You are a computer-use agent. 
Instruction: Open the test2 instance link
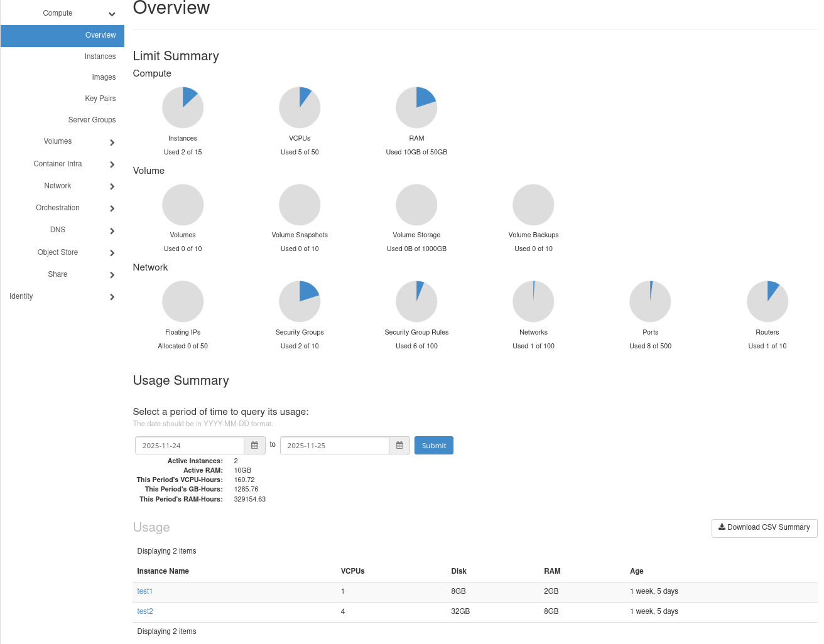pyautogui.click(x=145, y=611)
